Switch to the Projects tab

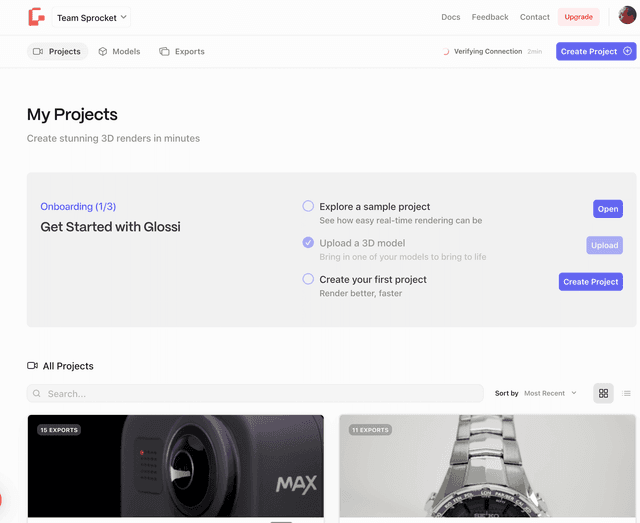coord(58,51)
